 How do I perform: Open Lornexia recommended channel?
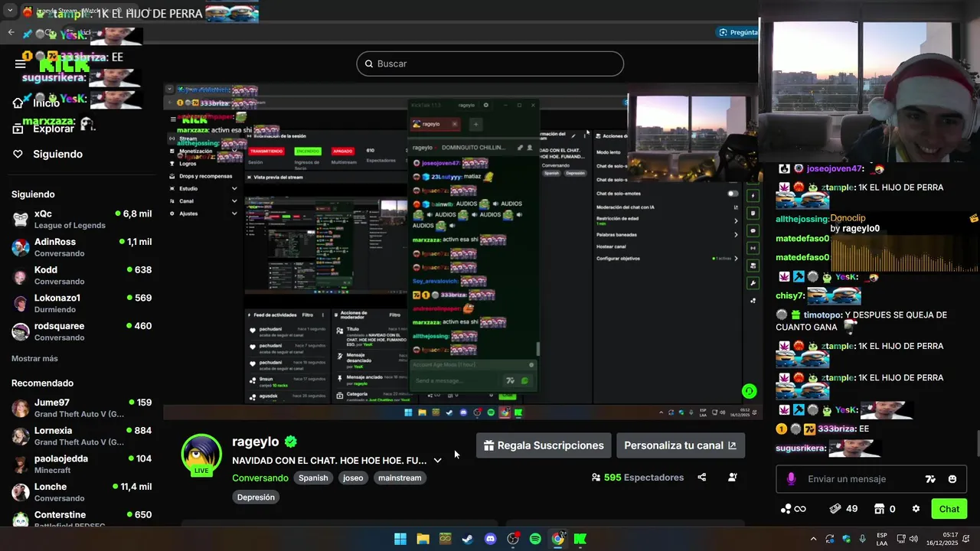click(82, 436)
